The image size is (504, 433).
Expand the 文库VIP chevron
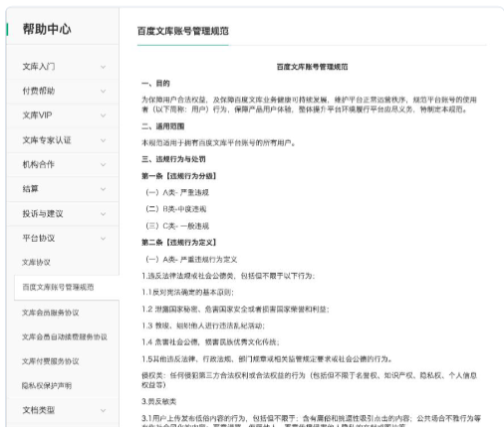(x=103, y=115)
